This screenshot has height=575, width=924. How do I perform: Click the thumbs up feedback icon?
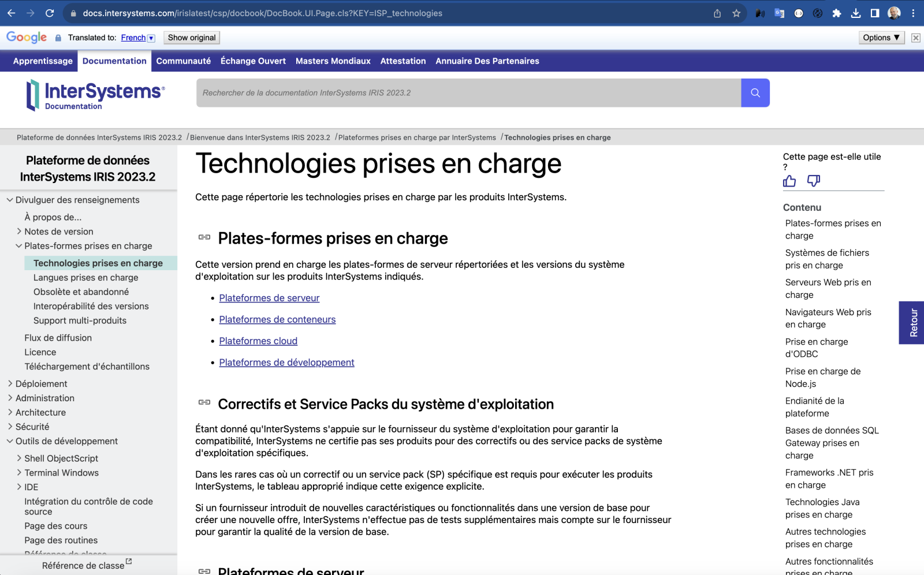pos(789,181)
